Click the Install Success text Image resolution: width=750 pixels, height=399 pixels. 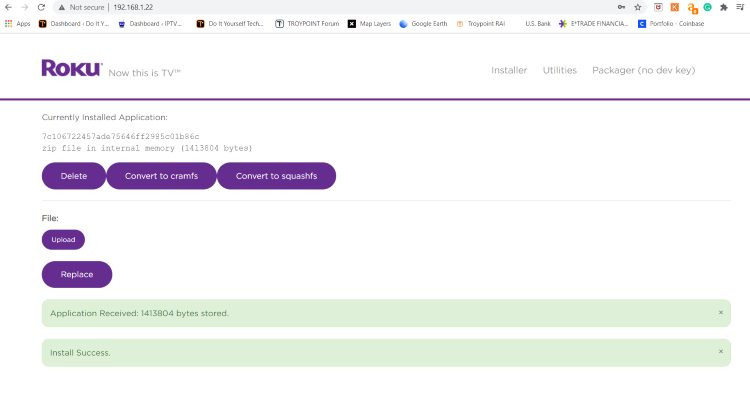(80, 353)
